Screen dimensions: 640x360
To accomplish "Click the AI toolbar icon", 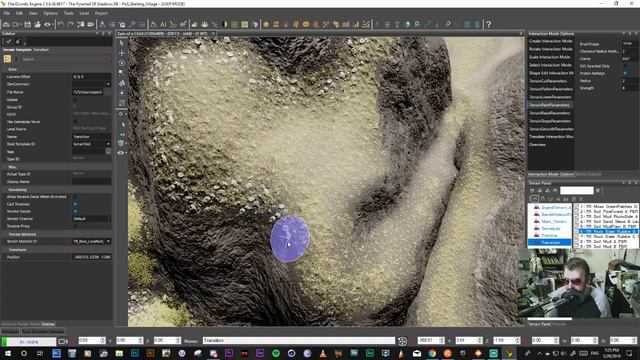I will 163,24.
